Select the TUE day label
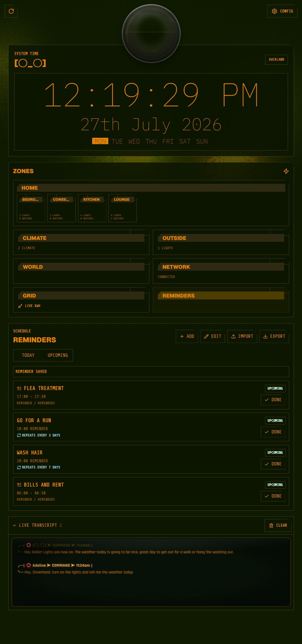Viewport: 302px width, 644px height. (x=117, y=141)
